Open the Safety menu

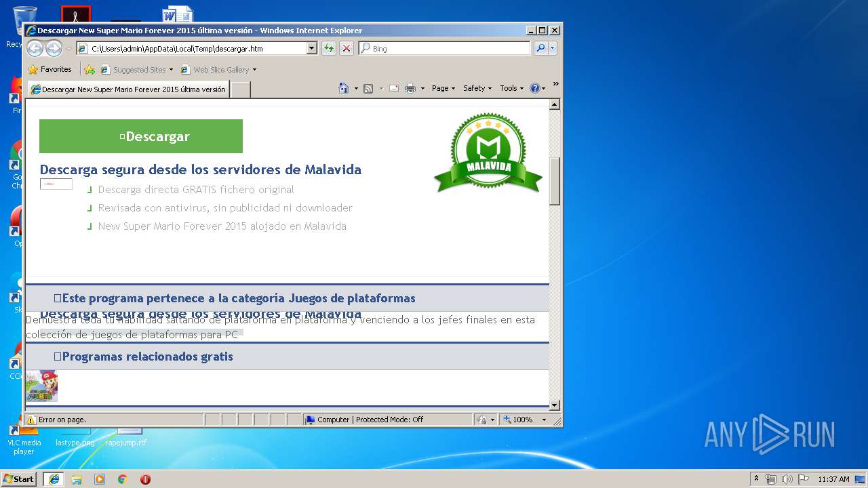[x=477, y=88]
